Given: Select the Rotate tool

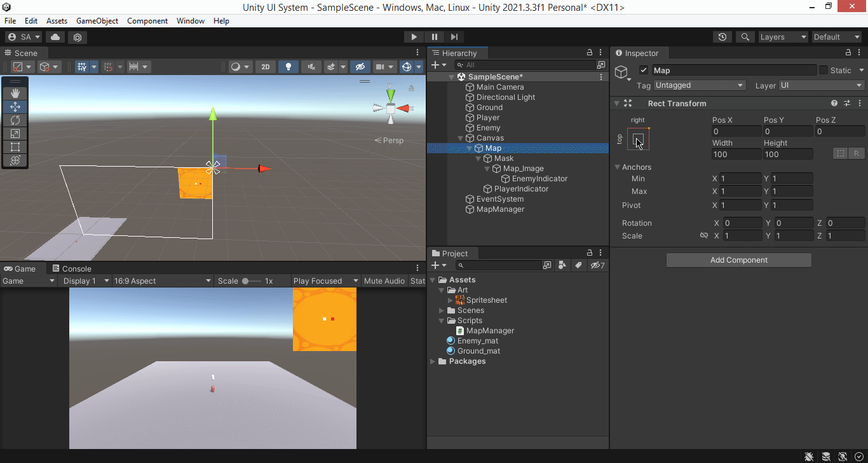Looking at the screenshot, I should [14, 120].
